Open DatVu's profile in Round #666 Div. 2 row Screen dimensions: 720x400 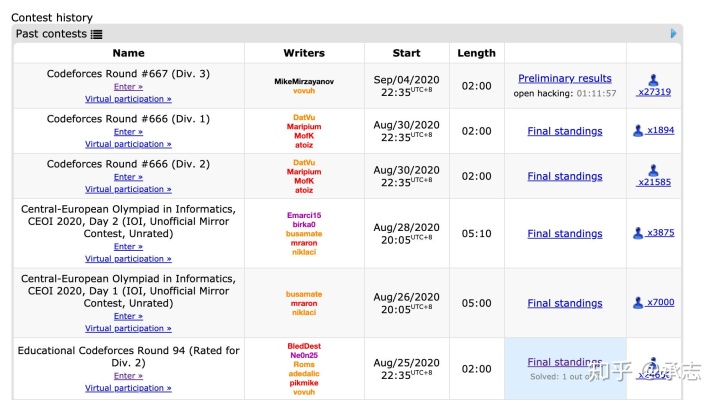click(x=304, y=163)
